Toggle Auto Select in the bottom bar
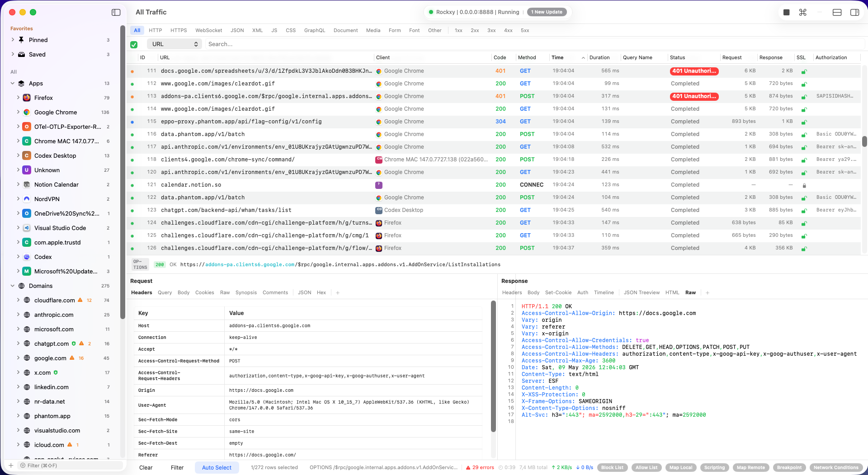Screen dimensions: 868x475 coord(217,468)
